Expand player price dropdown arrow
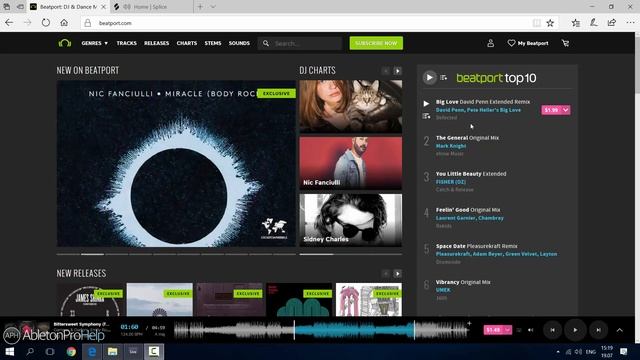 click(508, 330)
